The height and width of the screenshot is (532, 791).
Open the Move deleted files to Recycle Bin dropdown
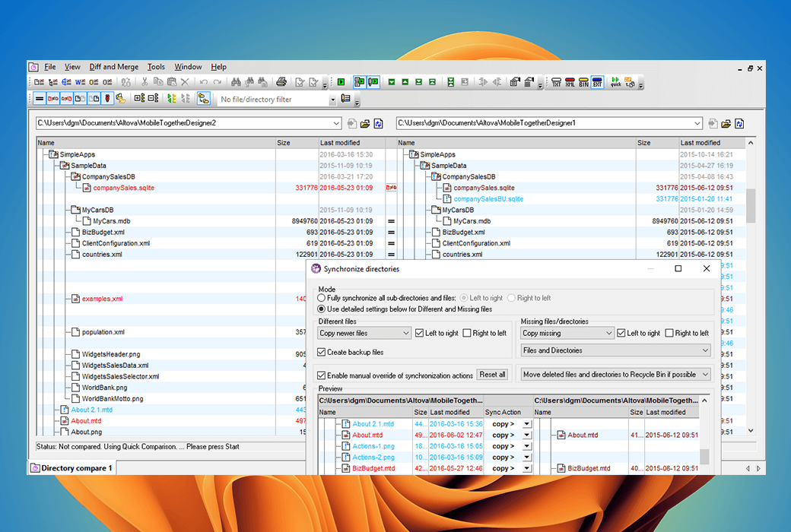click(x=616, y=375)
